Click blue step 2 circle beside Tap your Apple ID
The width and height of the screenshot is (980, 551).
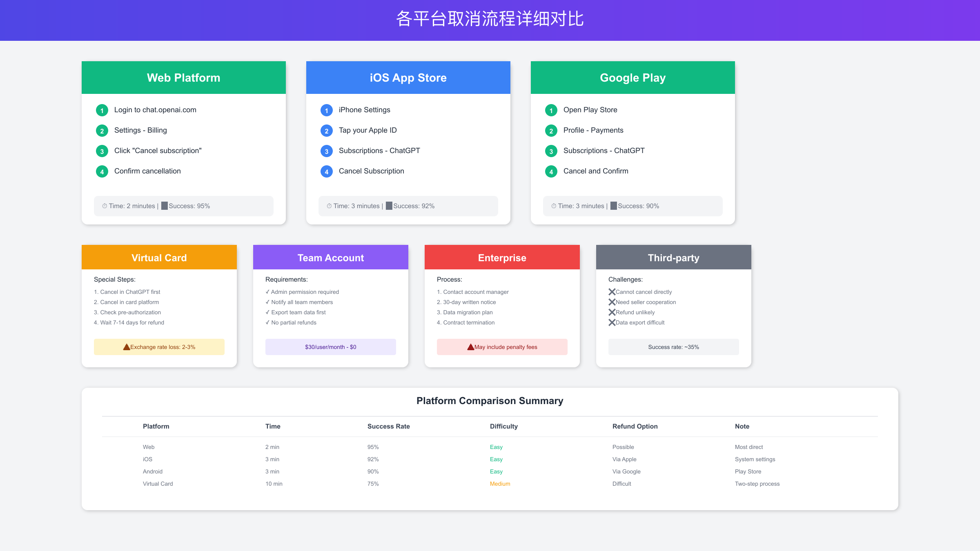pyautogui.click(x=327, y=131)
